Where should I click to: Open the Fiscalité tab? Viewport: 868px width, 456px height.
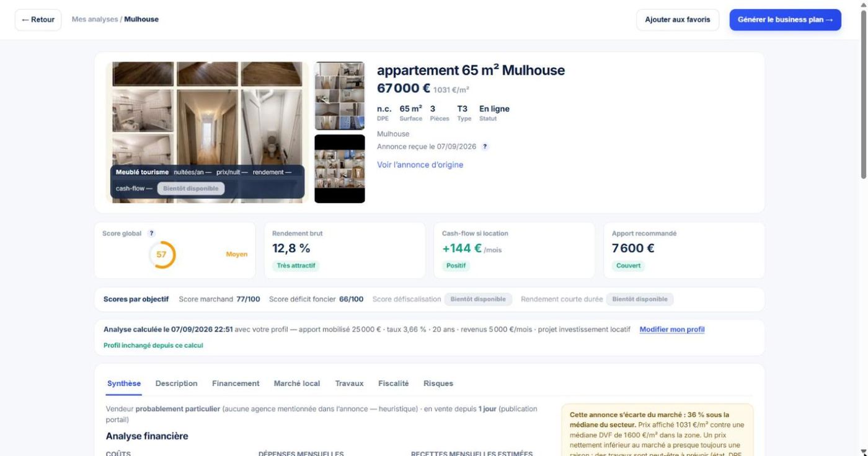(x=393, y=384)
